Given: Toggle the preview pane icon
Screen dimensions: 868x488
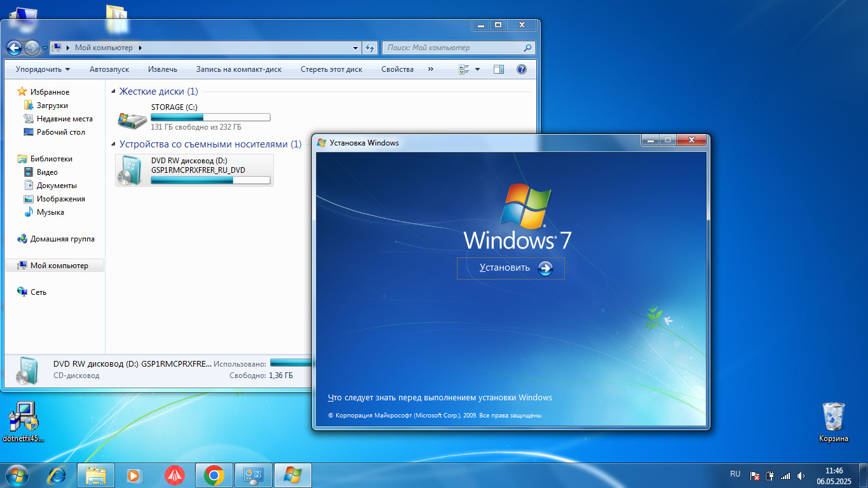Looking at the screenshot, I should click(499, 69).
